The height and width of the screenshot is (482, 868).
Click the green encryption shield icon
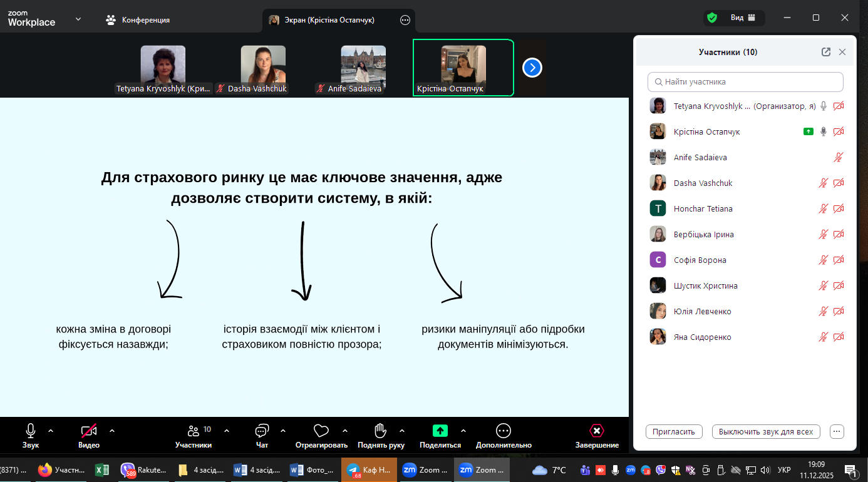712,18
